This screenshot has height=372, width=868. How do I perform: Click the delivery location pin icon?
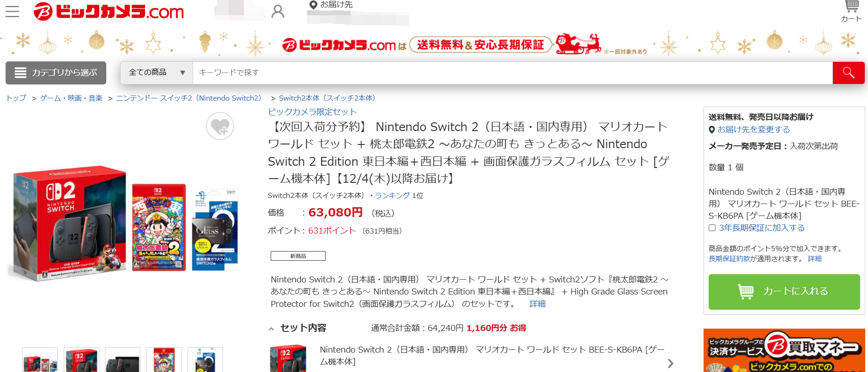[313, 5]
